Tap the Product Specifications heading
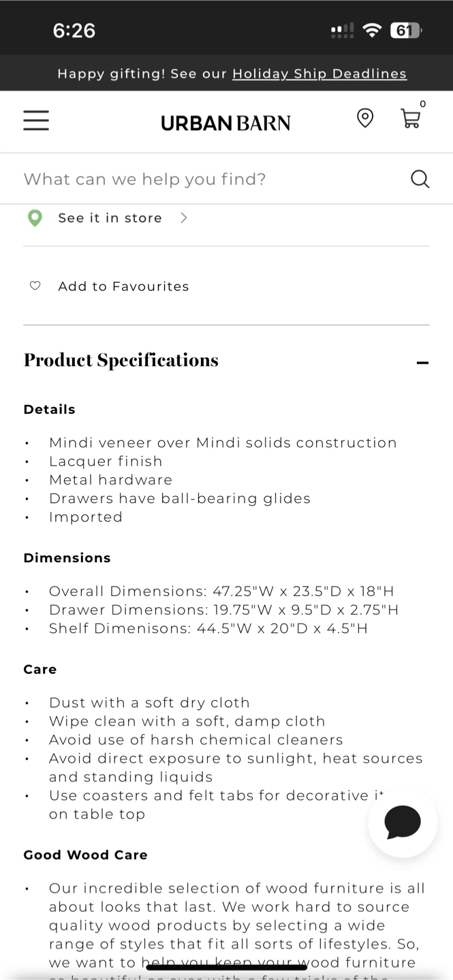Image resolution: width=453 pixels, height=980 pixels. pyautogui.click(x=121, y=360)
